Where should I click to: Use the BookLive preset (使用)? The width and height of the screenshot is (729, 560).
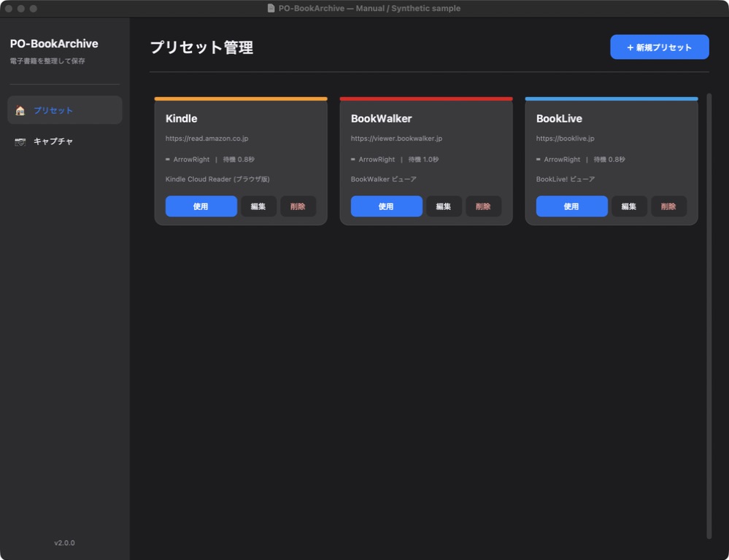tap(572, 206)
